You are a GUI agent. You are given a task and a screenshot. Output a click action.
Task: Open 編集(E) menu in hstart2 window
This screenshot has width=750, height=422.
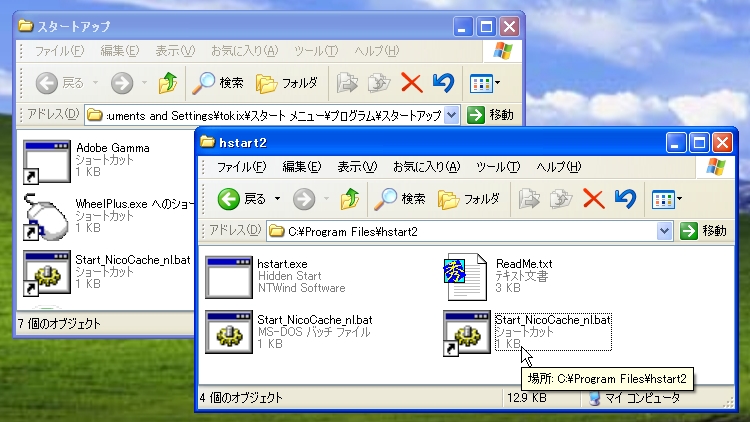click(x=302, y=167)
